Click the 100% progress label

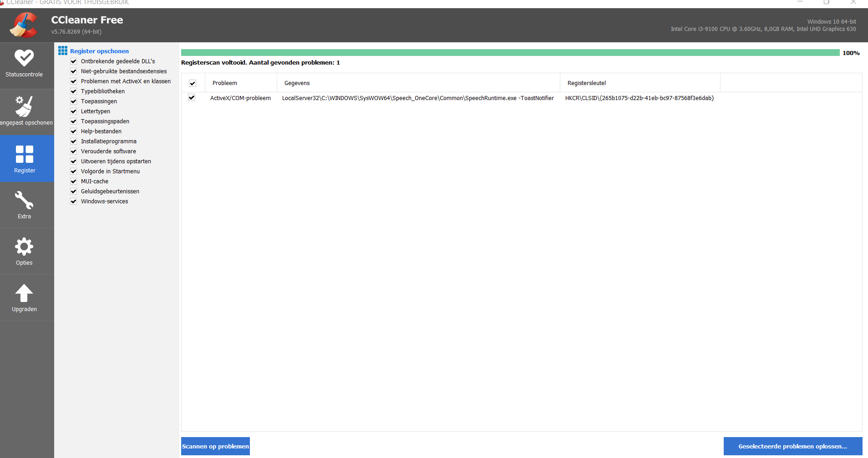[851, 53]
